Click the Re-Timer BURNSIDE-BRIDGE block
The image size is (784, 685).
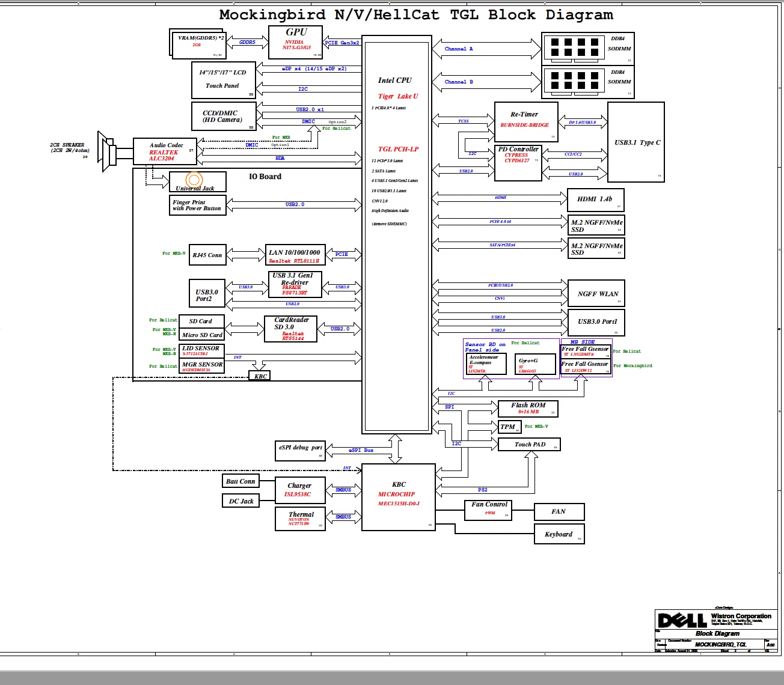(526, 122)
